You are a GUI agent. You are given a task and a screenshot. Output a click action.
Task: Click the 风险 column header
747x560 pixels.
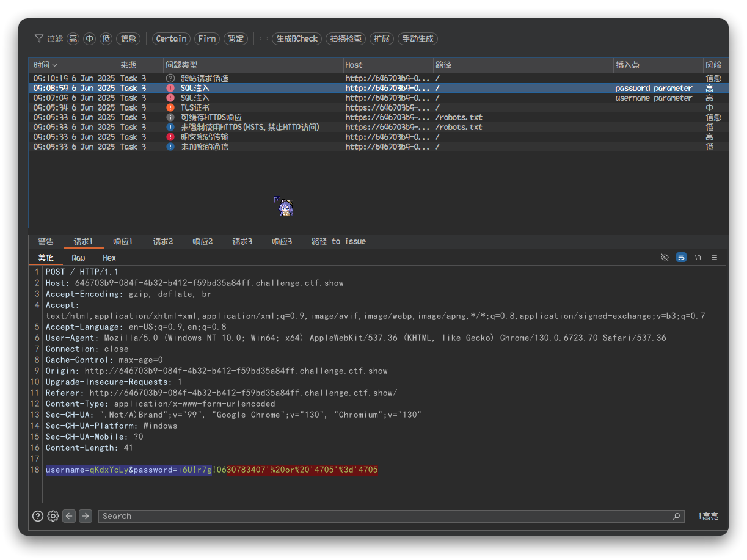point(713,65)
